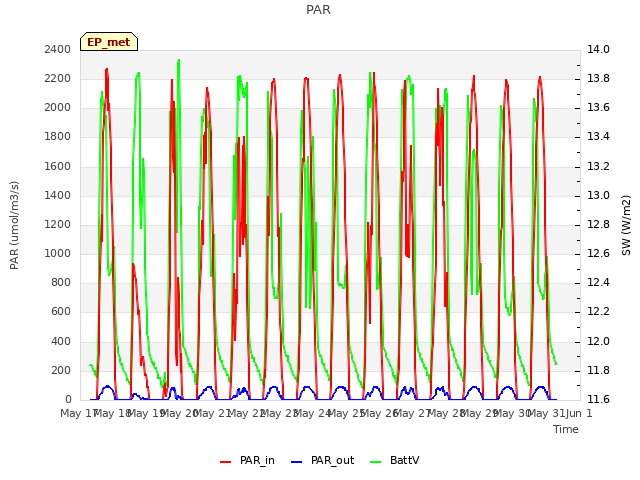Select the PAR_out legend entry
The height and width of the screenshot is (480, 640).
322,461
